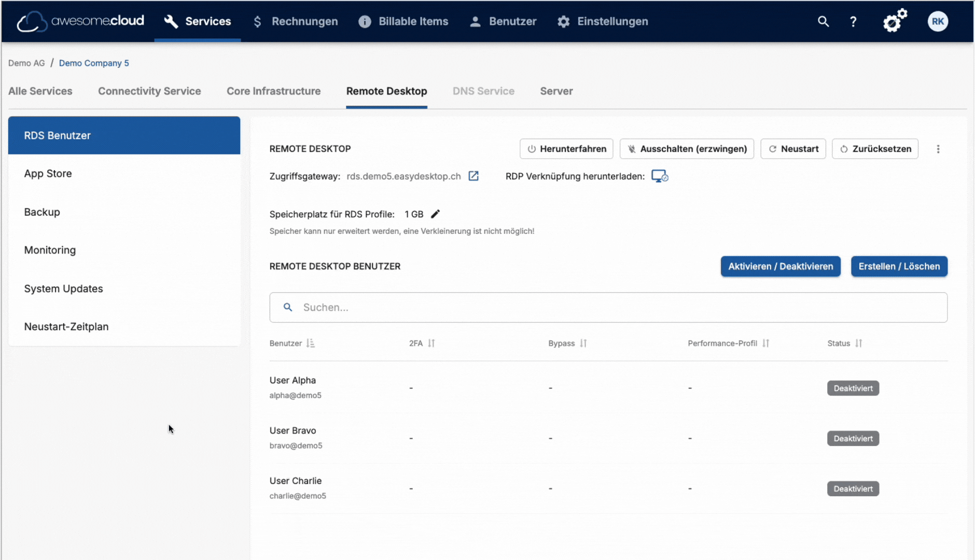Screen dimensions: 975x560
Task: Open Backup in sidebar
Action: point(124,212)
